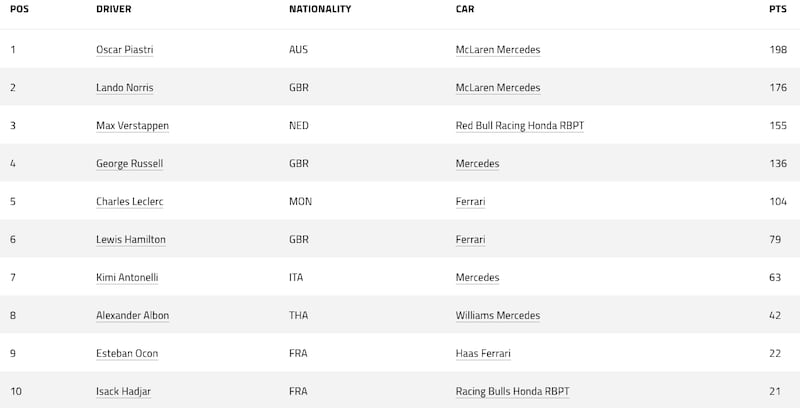Viewport: 800px width, 408px height.
Task: Select Williams Mercedes team link
Action: tap(498, 315)
